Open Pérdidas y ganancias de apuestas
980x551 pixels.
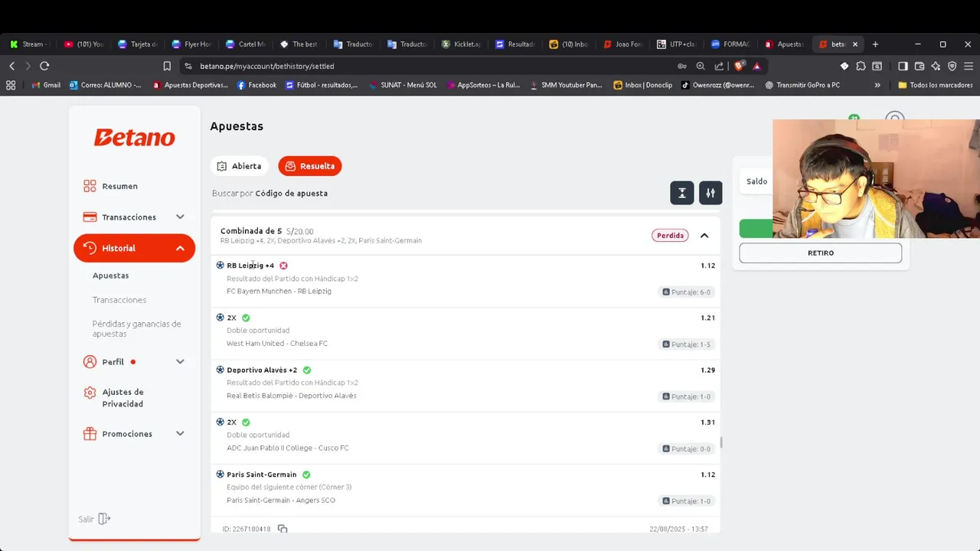[x=136, y=329]
